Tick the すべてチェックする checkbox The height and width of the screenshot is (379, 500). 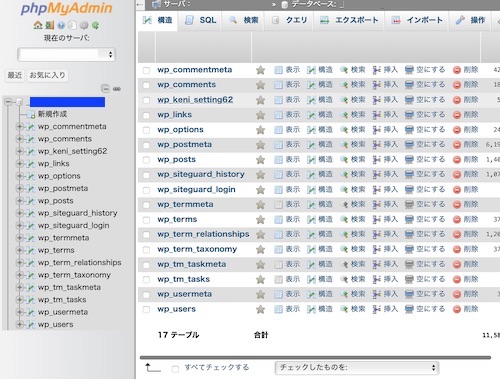coord(175,369)
